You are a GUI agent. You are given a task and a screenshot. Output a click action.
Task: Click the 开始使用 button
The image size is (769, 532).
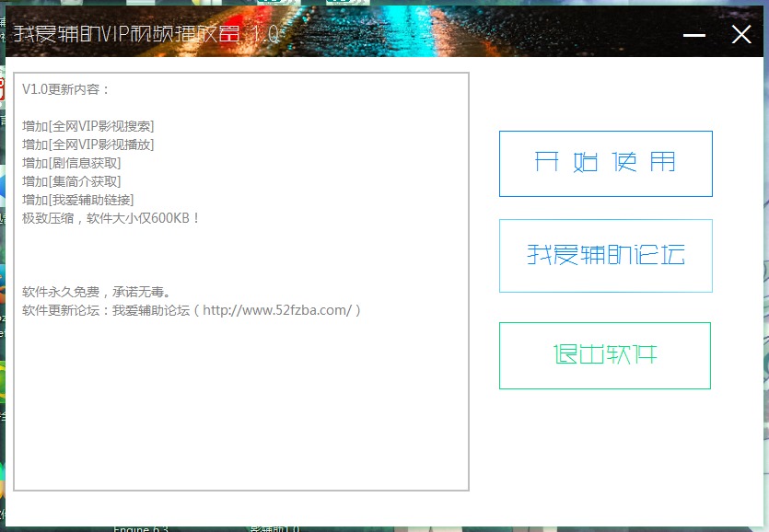coord(606,164)
